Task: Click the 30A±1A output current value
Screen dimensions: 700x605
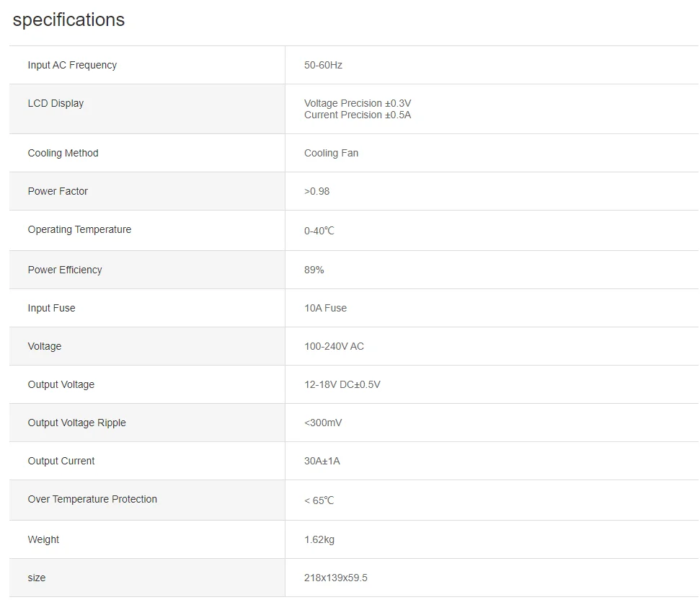Action: point(322,461)
